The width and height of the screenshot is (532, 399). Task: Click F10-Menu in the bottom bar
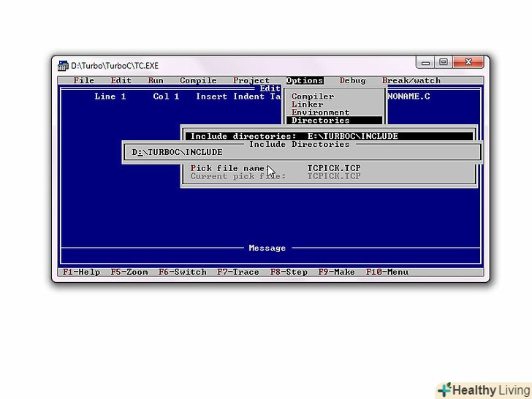(387, 272)
